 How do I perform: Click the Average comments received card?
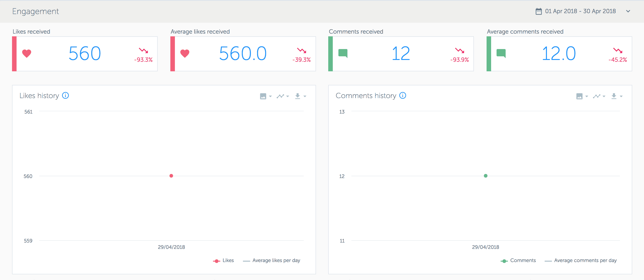point(560,53)
